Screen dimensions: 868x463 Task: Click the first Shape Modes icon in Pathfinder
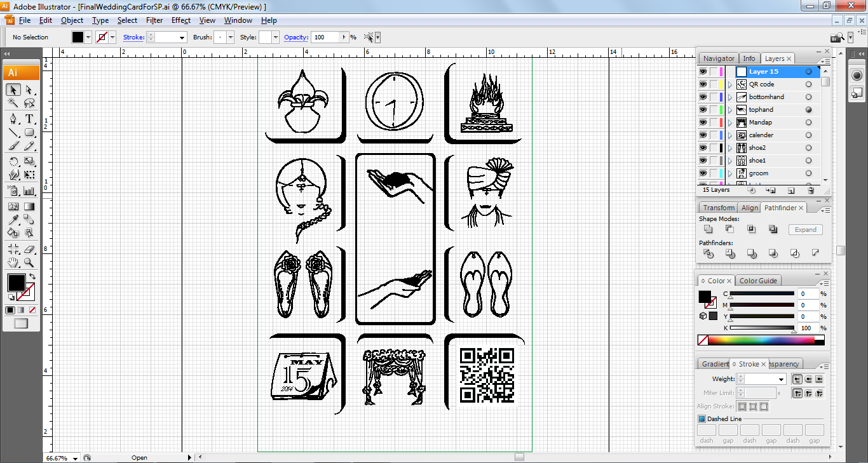[x=709, y=230]
